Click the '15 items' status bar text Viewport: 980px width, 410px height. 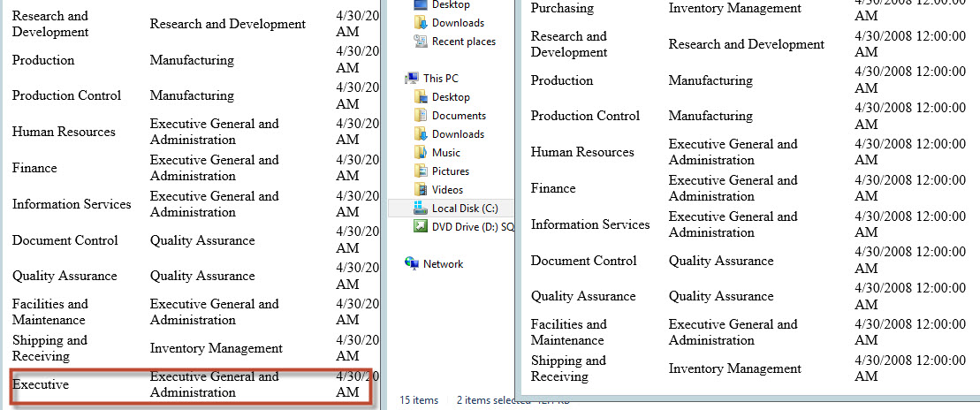[x=419, y=400]
